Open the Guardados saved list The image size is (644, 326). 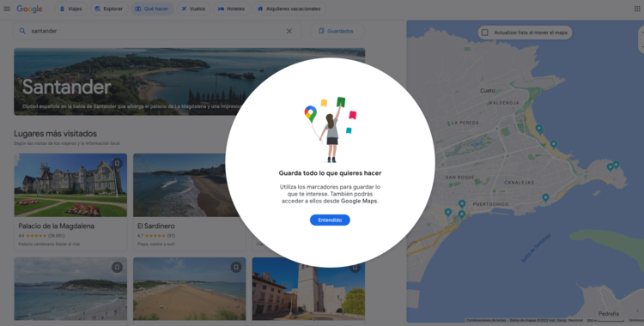tap(337, 31)
